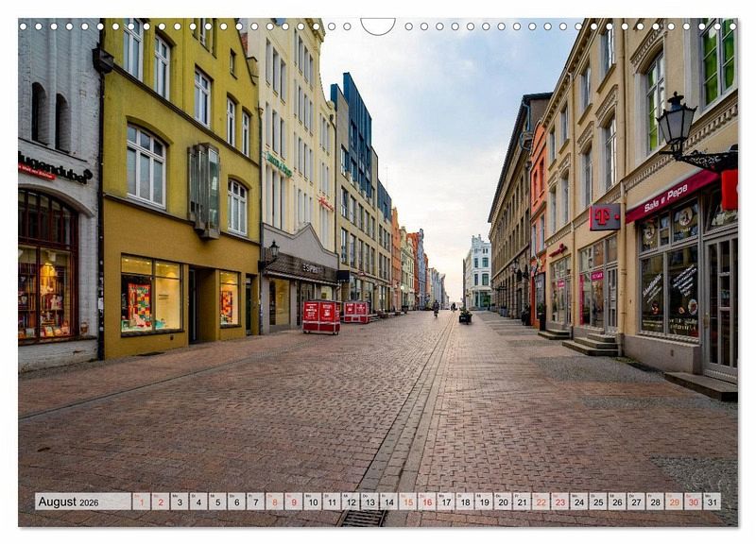Click the magenta Telekom T sign
Viewport: 756px width, 545px height.
pos(605,217)
